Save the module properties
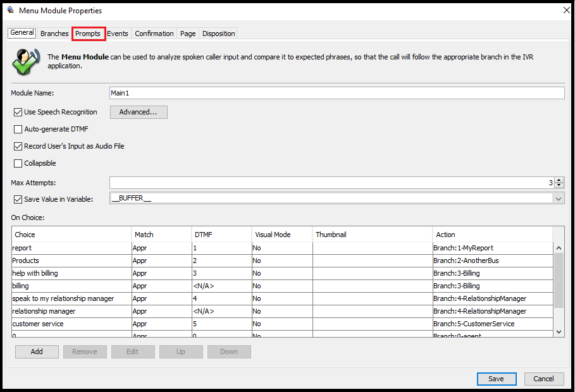Screen dimensions: 575x392 click(x=497, y=379)
